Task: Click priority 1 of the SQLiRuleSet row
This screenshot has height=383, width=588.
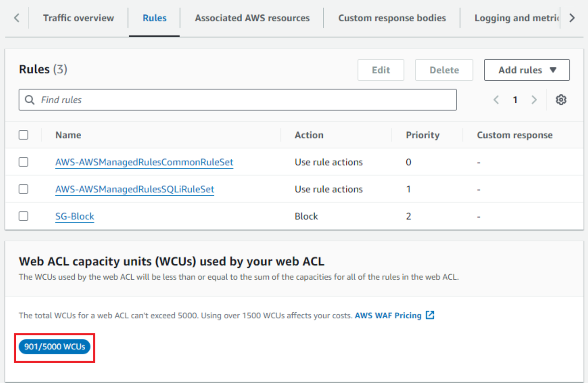Action: pos(409,189)
